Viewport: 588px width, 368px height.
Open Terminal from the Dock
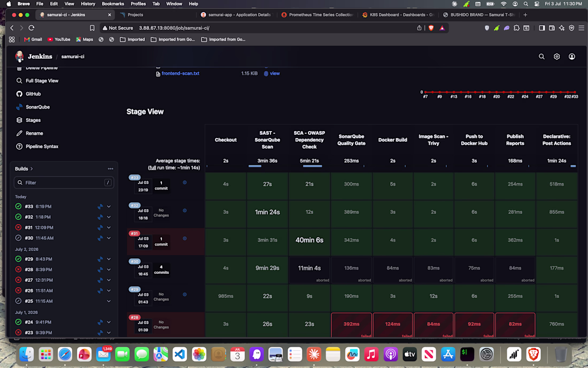pyautogui.click(x=467, y=354)
